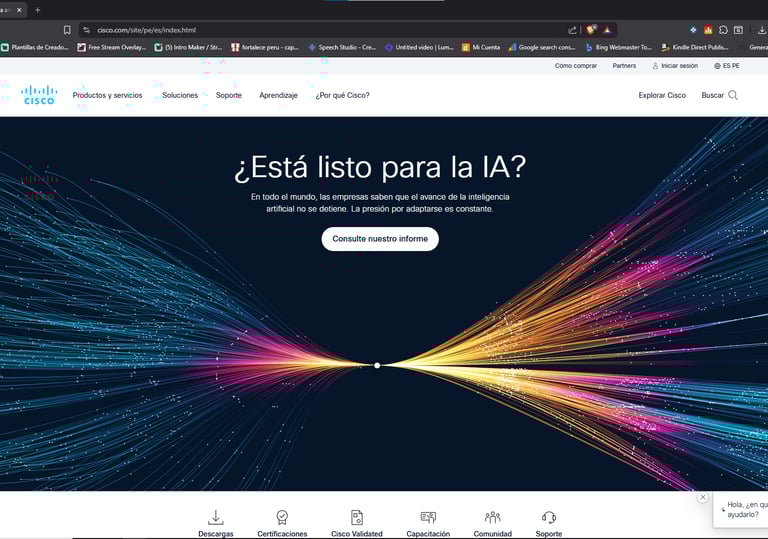
Task: Open the Explorar Cisco menu
Action: pos(662,95)
